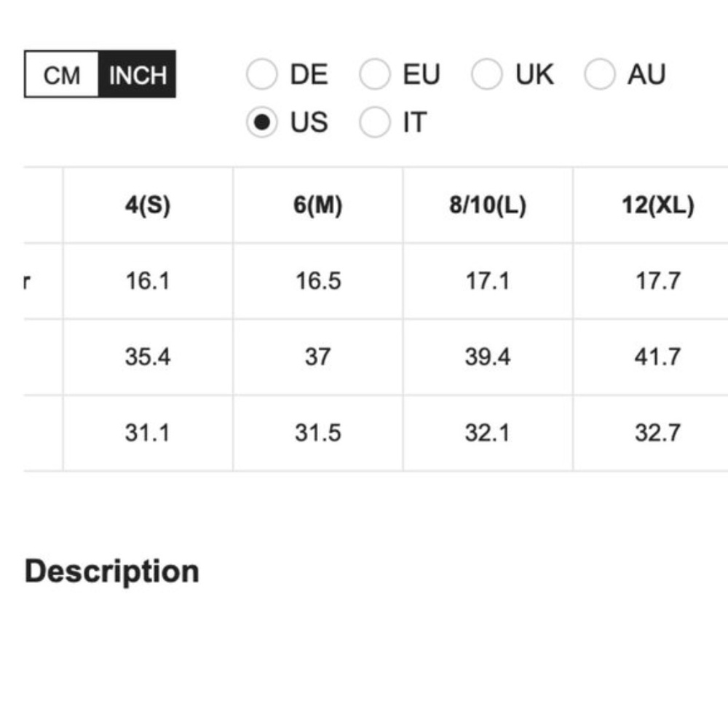Image resolution: width=728 pixels, height=728 pixels.
Task: Select the 32.7 value in table
Action: pos(657,433)
